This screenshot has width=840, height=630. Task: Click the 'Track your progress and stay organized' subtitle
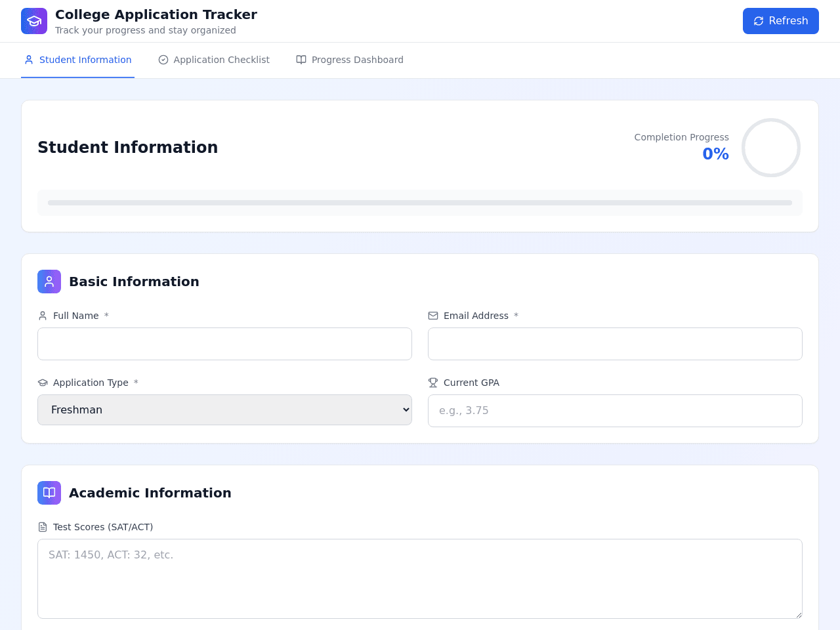146,30
